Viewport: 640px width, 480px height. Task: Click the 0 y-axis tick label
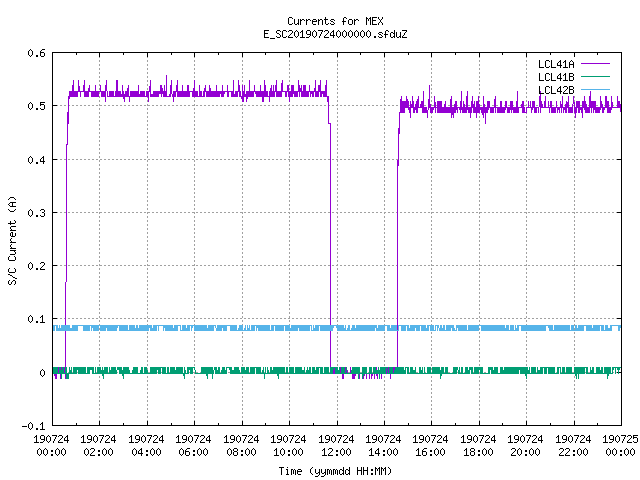click(42, 373)
